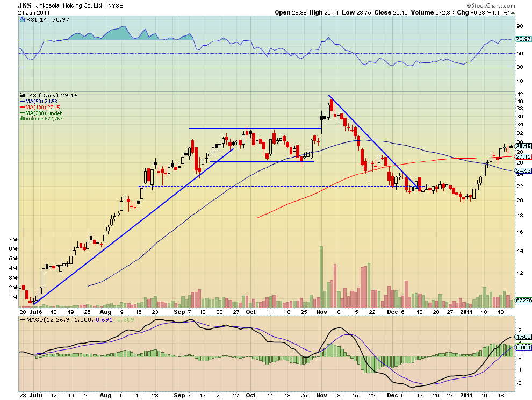The height and width of the screenshot is (400, 532).
Task: Click the JKS (Daily) candlestick legend icon
Action: coord(23,95)
